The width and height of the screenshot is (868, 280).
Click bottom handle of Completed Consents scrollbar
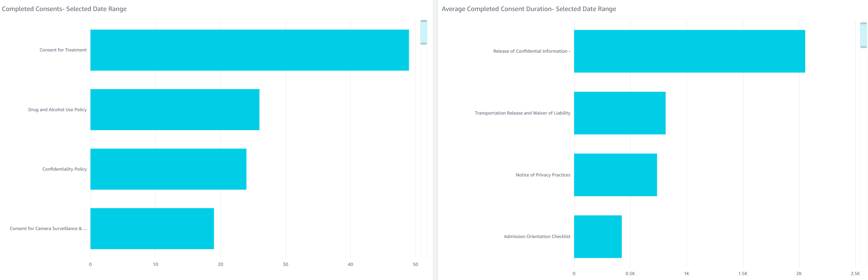point(423,44)
